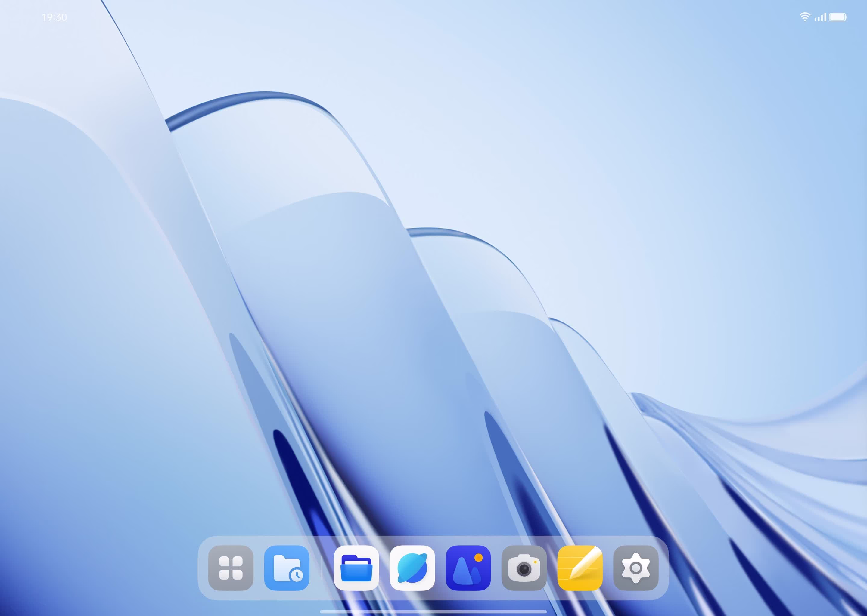867x616 pixels.
Task: Click dock padding right of Settings icon
Action: click(x=663, y=568)
